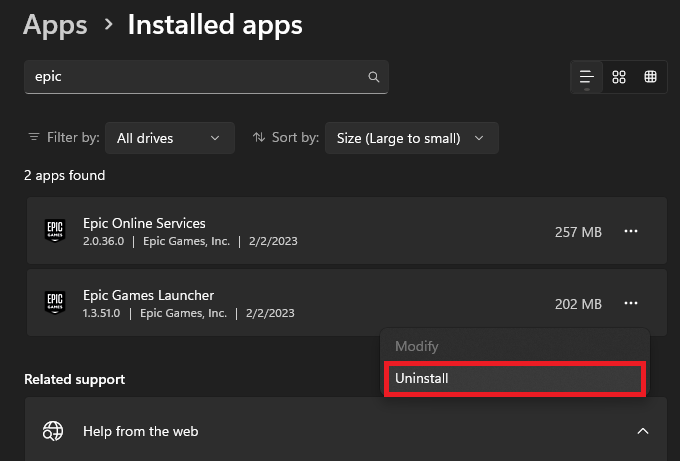Screen dimensions: 680x461
Task: Click the Help from the web globe icon
Action: point(53,431)
